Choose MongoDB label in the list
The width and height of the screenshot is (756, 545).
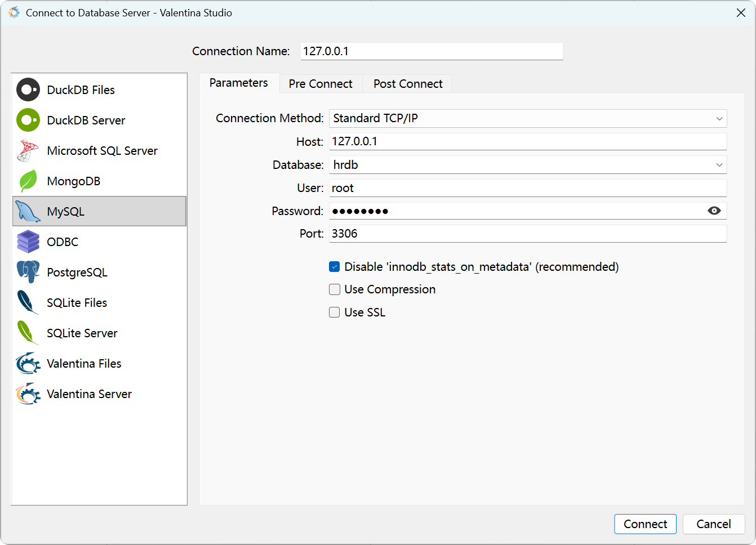click(x=74, y=181)
